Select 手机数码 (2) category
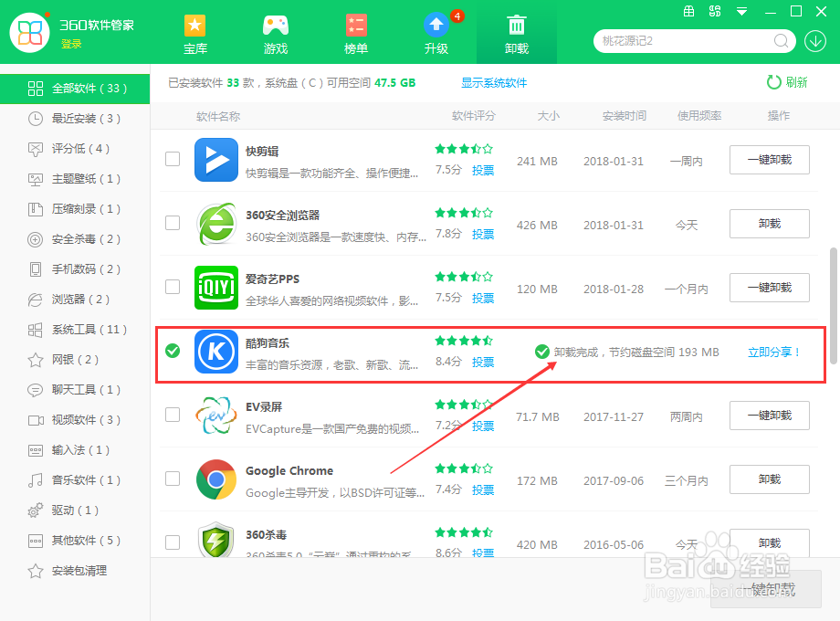The width and height of the screenshot is (840, 621). pyautogui.click(x=75, y=269)
